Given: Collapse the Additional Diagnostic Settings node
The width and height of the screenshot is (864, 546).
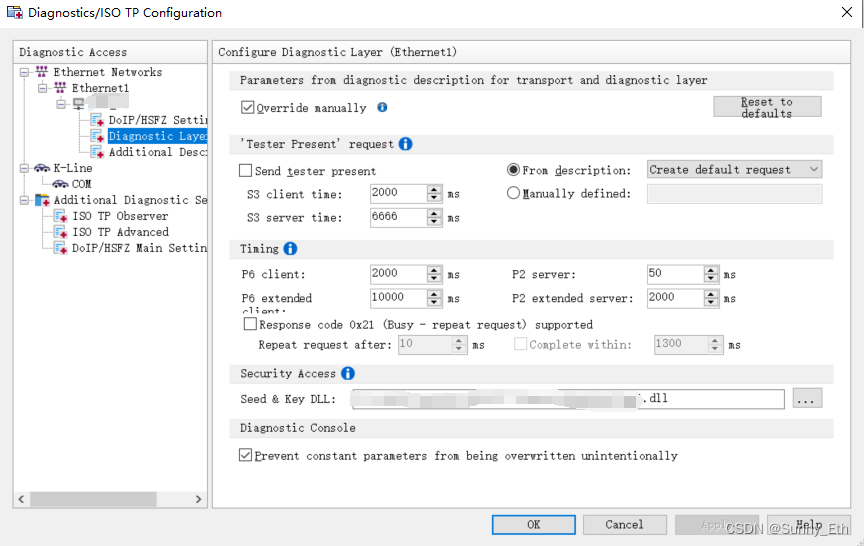Looking at the screenshot, I should tap(24, 200).
